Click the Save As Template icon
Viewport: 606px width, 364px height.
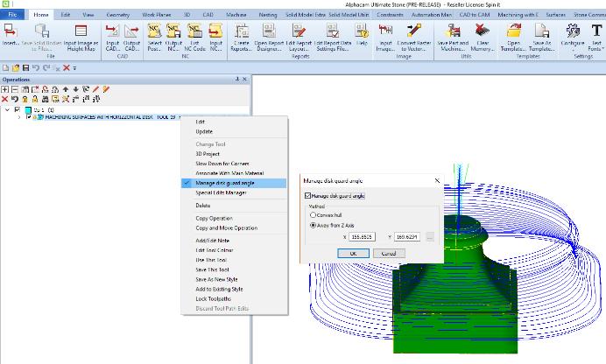(542, 38)
